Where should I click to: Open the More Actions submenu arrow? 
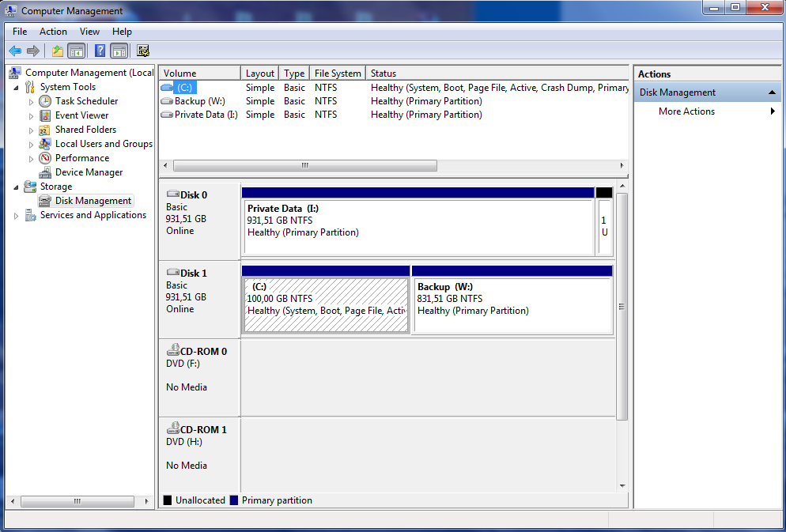773,111
